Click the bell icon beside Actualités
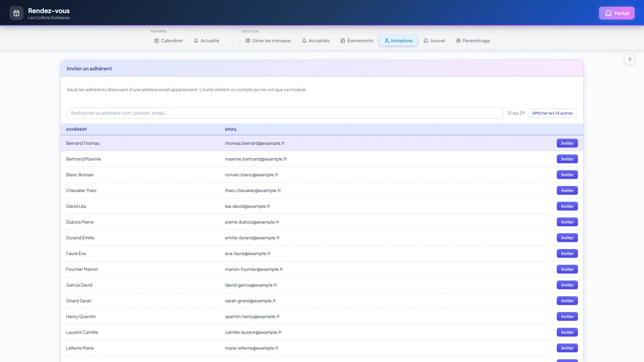 304,41
